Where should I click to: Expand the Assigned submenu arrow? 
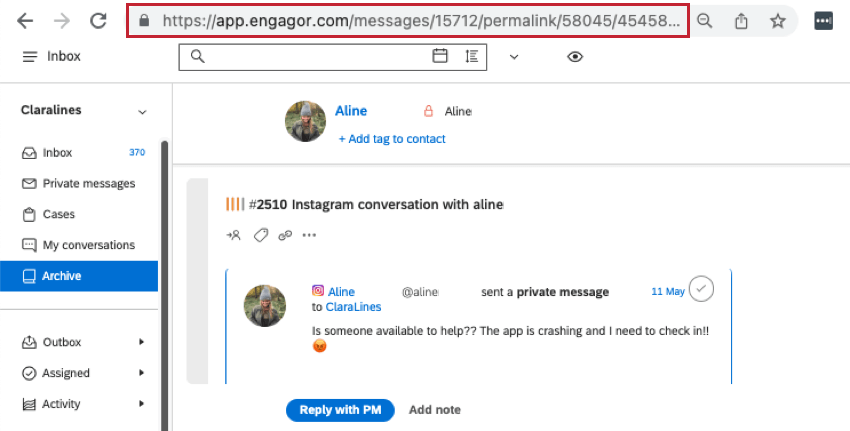[x=141, y=373]
